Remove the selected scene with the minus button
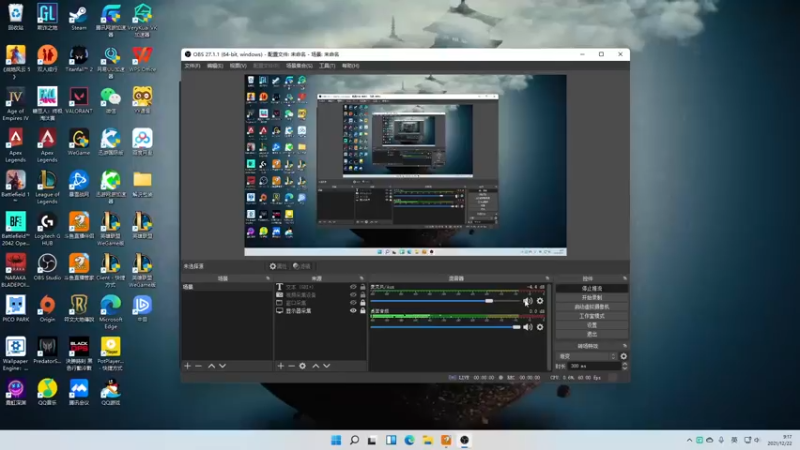Screen dimensions: 800x450 click(198, 366)
